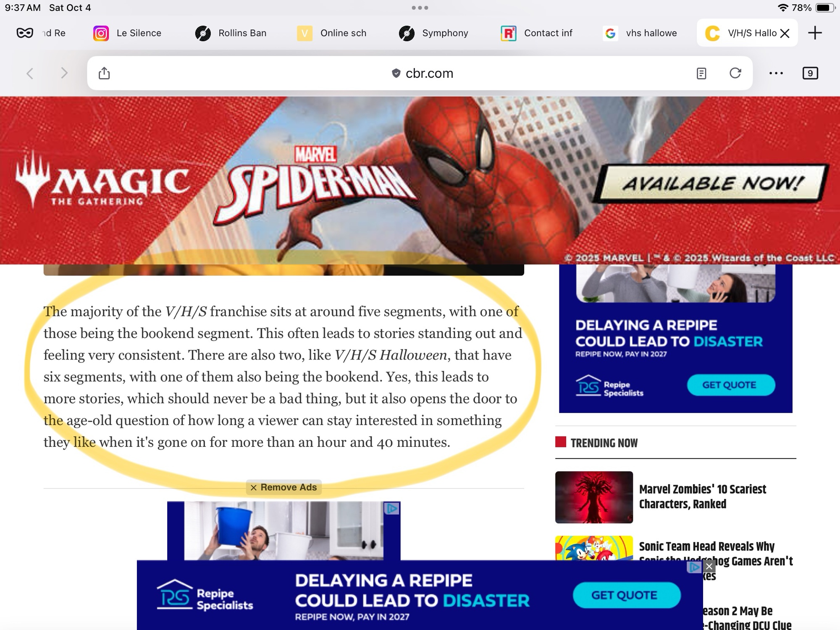
Task: Switch to the Le Silence tab
Action: pos(128,33)
